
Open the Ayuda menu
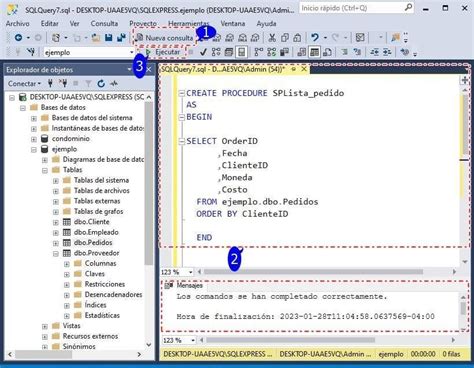266,24
